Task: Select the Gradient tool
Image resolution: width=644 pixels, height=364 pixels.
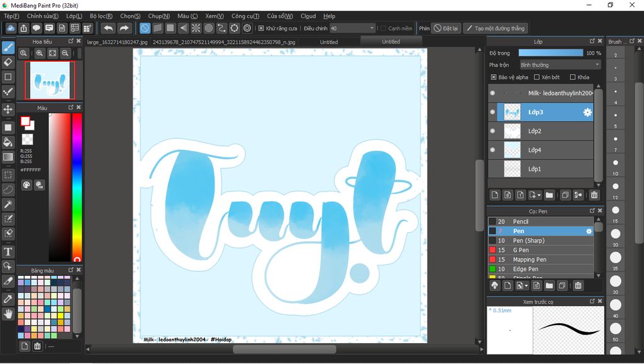Action: tap(8, 157)
